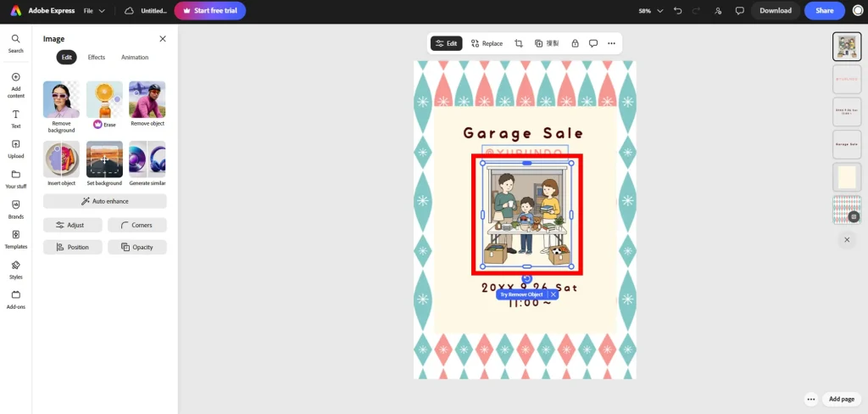Screen dimensions: 868x414
Task: Choose the premium Erase tool
Action: (104, 104)
